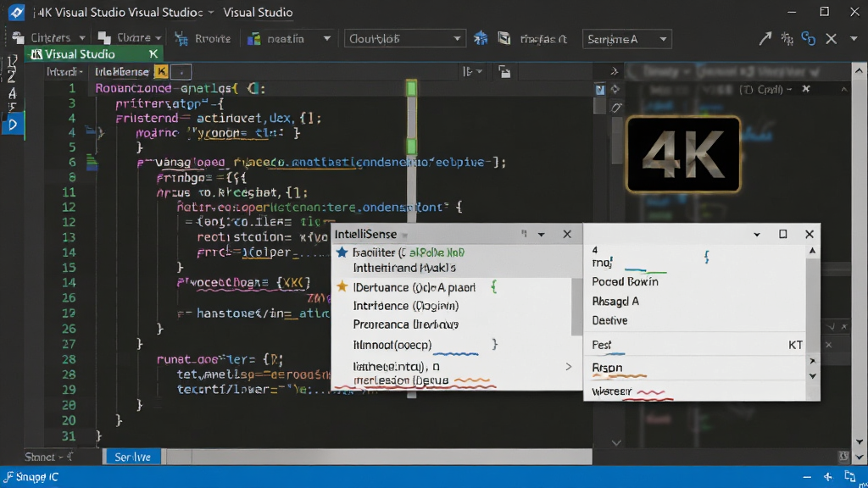Viewport: 868px width, 488px height.
Task: Click the Visual Studio logo in title bar
Action: pos(16,12)
